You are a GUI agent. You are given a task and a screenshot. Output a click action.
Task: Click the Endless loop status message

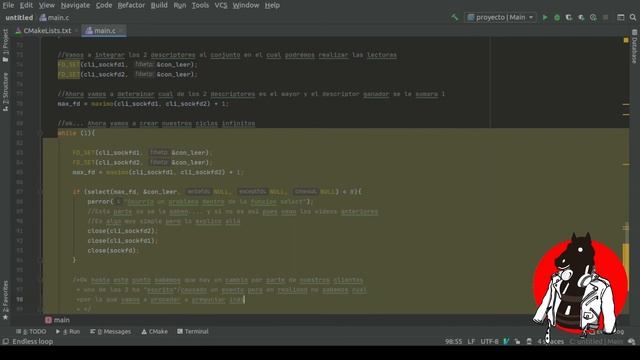point(33,341)
